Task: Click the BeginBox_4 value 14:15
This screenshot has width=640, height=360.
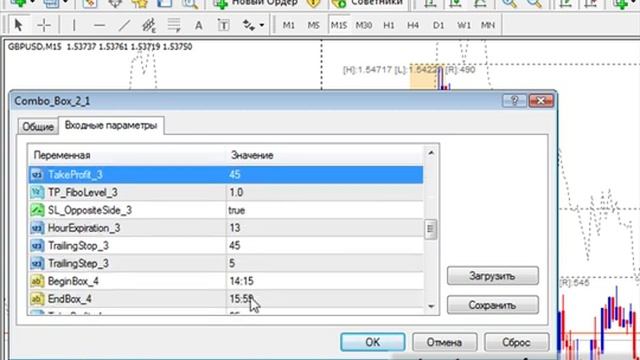Action: 242,281
